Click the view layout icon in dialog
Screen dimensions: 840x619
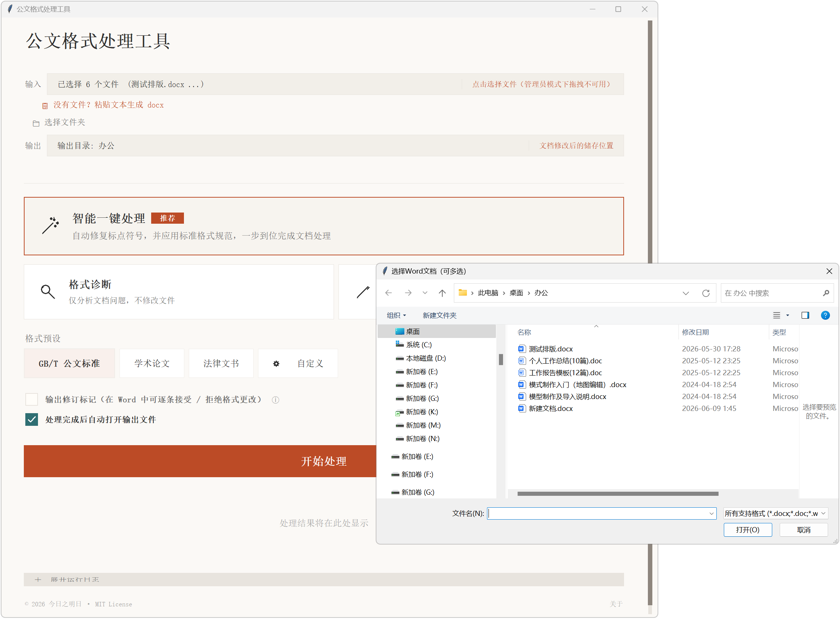coord(777,316)
